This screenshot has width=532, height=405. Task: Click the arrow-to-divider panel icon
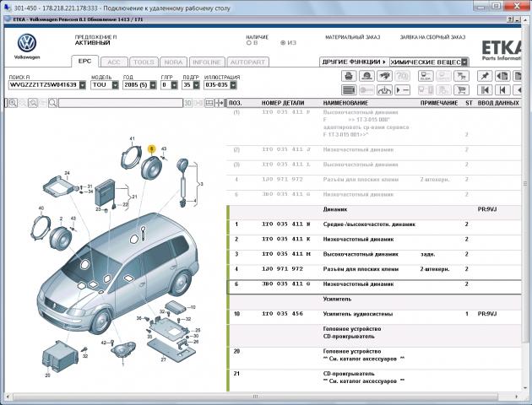tap(220, 103)
